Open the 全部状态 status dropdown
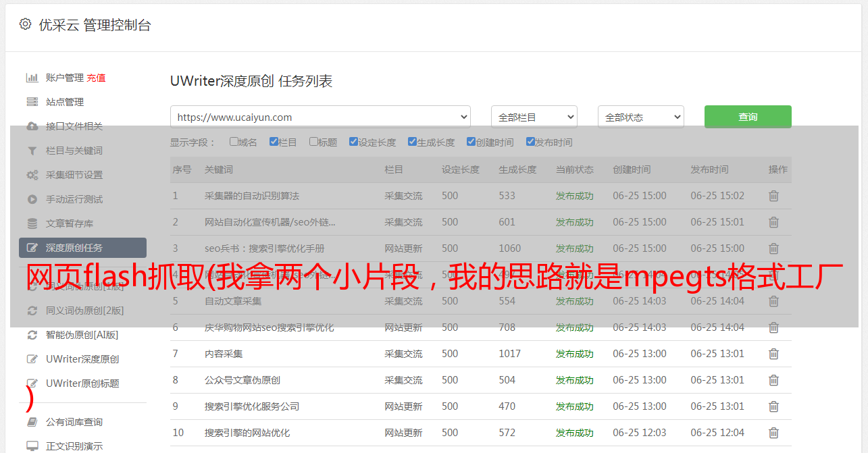Image resolution: width=868 pixels, height=453 pixels. point(640,117)
